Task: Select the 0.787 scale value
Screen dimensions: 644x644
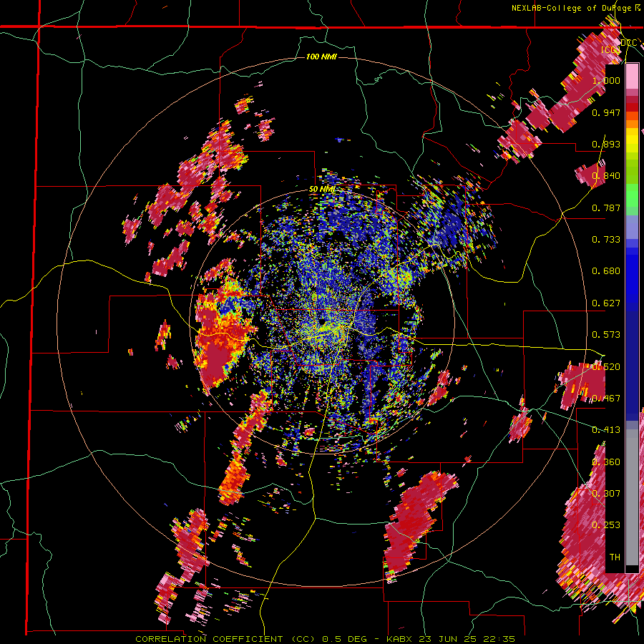Action: [x=606, y=208]
